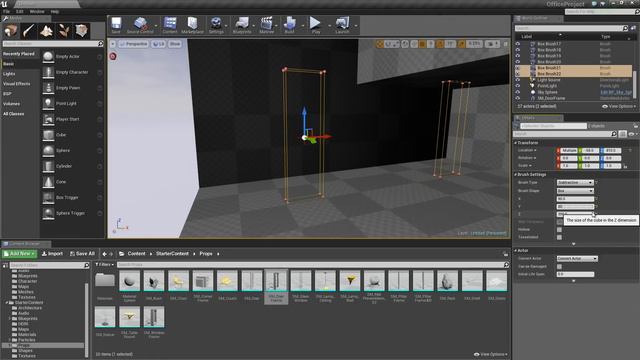Toggle visibility of Sky Sphere in outliner
Viewport: 640px width, 360px height.
point(518,92)
